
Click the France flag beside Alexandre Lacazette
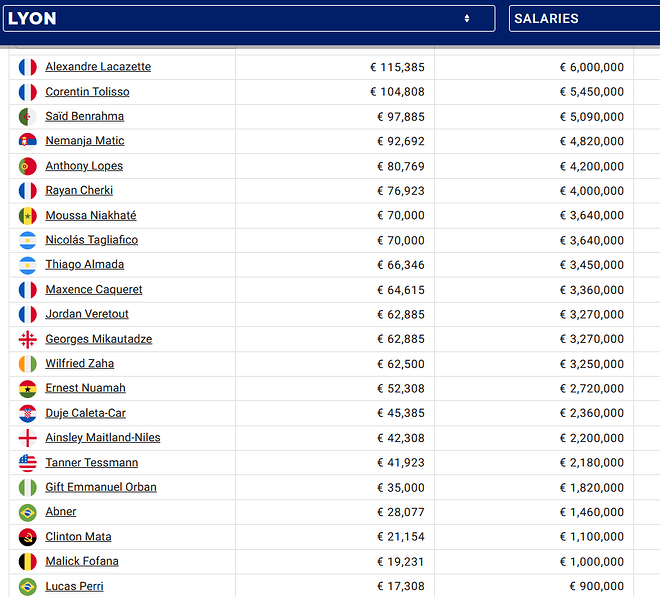(28, 67)
